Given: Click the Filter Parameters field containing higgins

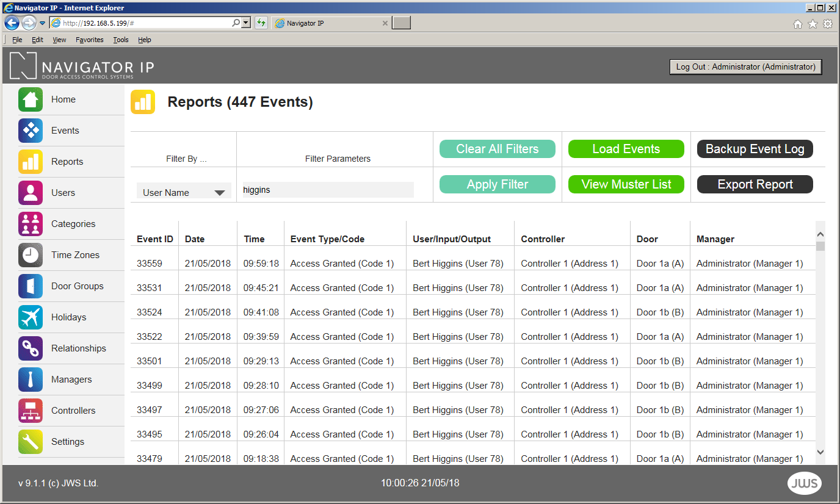Looking at the screenshot, I should click(x=328, y=190).
